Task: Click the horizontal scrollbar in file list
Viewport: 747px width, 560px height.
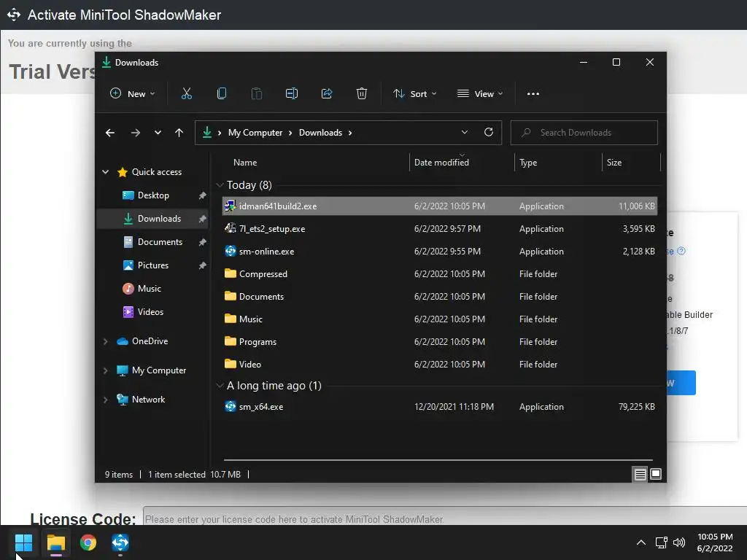Action: tap(438, 460)
